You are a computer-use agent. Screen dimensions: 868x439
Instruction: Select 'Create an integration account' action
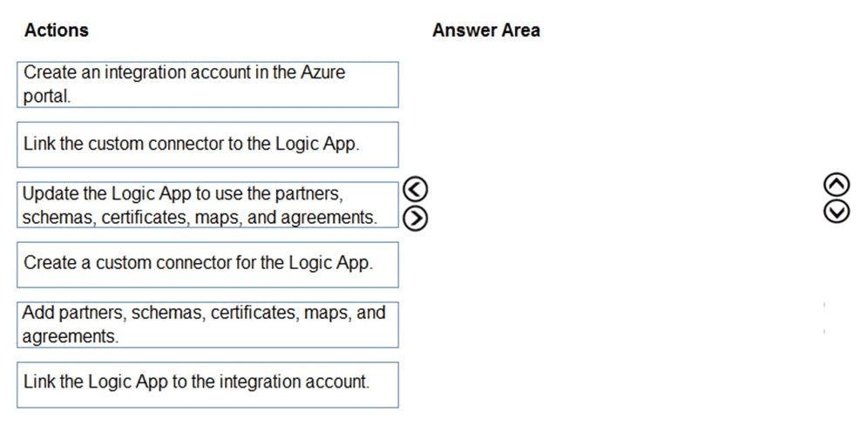click(207, 84)
